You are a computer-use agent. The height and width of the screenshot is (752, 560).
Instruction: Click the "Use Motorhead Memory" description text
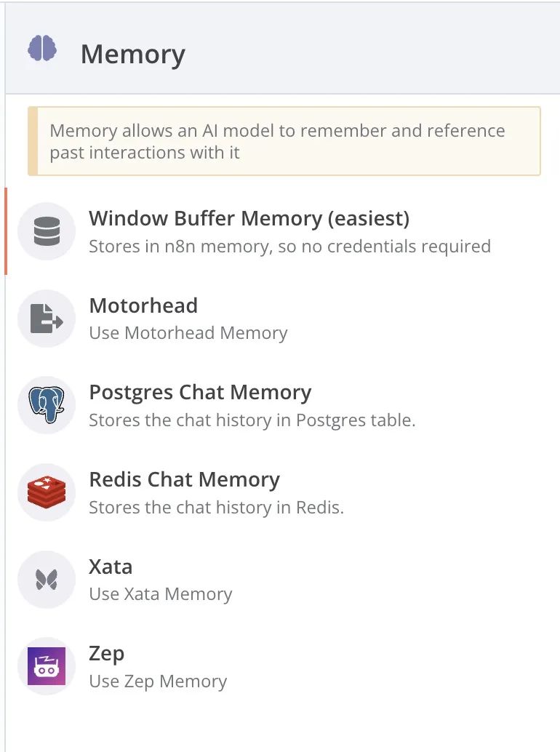pos(188,333)
